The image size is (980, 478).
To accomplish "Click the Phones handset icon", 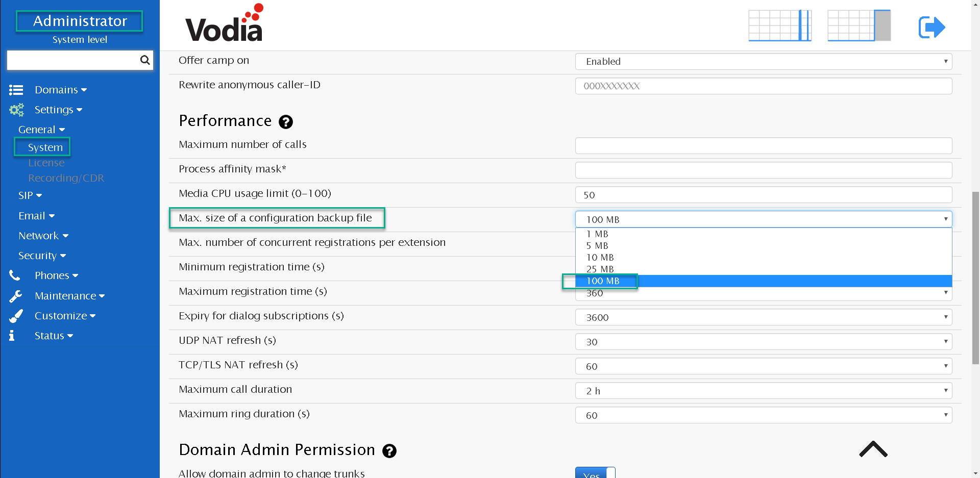I will (x=15, y=275).
